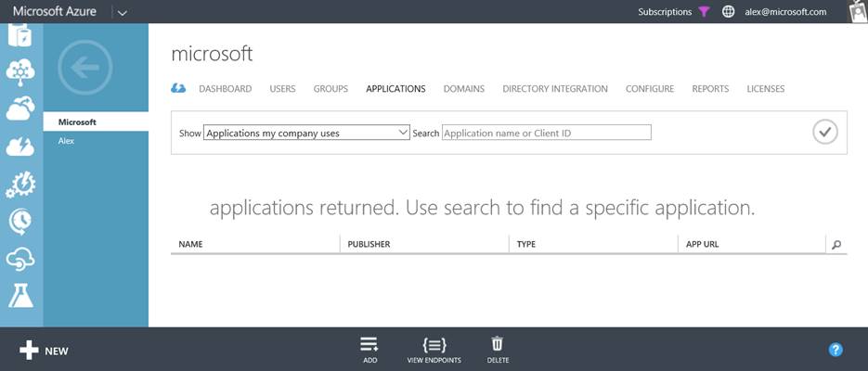Click the checkmark circle to apply filter
868x371 pixels.
coord(824,132)
